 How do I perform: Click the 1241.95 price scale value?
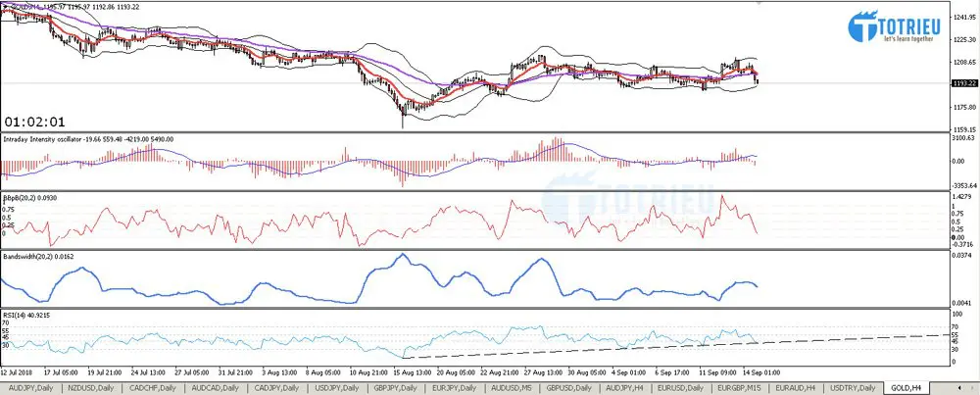pos(963,17)
